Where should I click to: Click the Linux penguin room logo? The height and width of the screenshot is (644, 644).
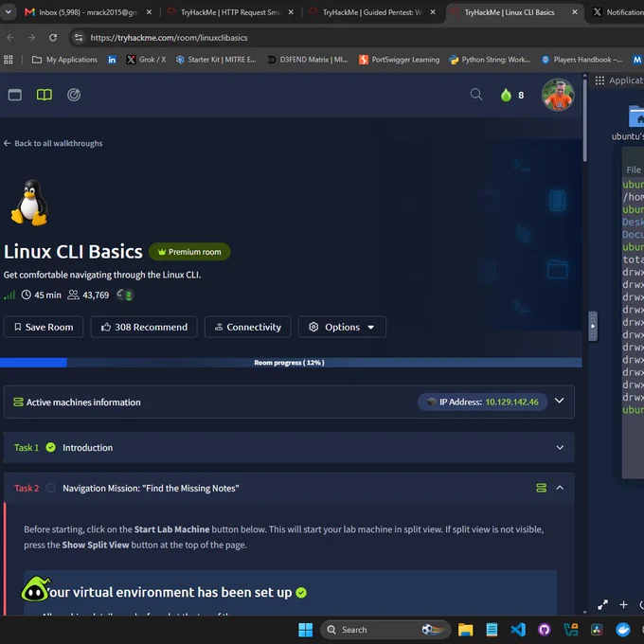tap(29, 203)
